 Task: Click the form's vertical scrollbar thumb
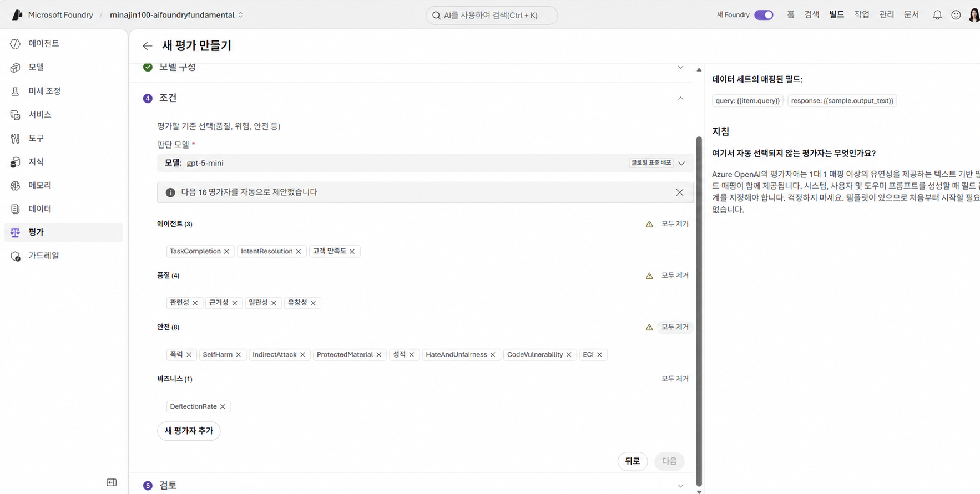click(x=699, y=310)
